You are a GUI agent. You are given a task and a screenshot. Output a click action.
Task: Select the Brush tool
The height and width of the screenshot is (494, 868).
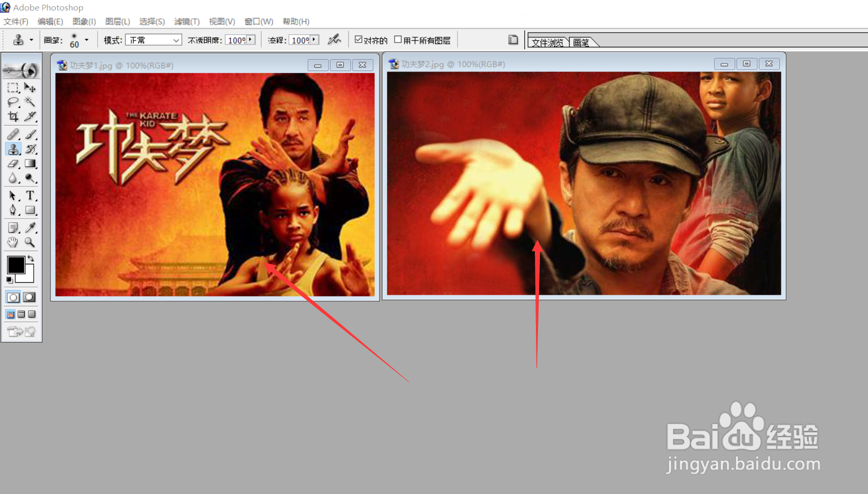30,135
